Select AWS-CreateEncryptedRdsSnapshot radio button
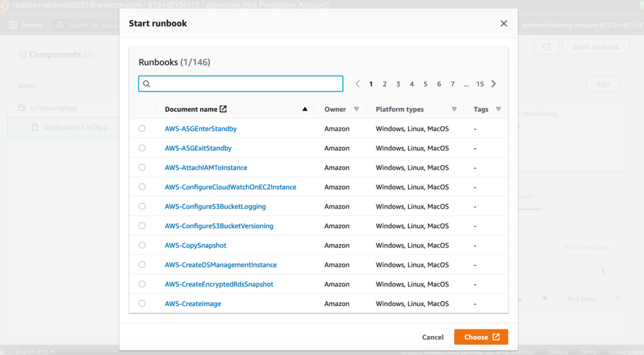The image size is (644, 355). [142, 284]
